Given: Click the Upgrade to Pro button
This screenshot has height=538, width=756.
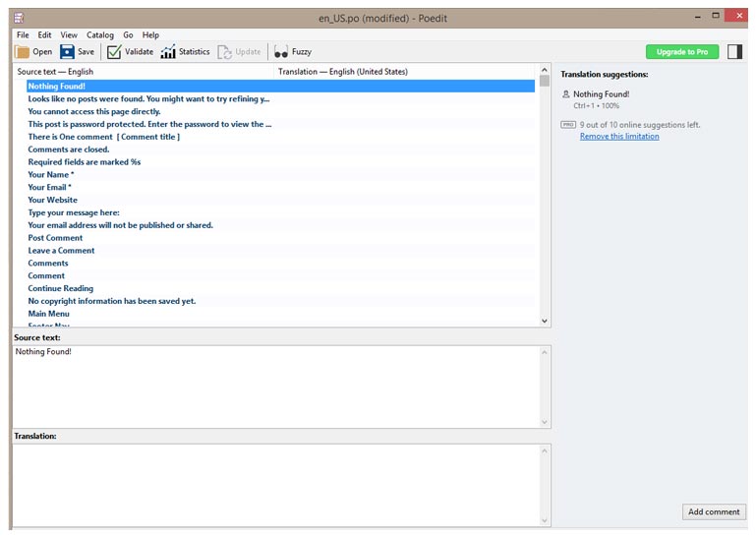Looking at the screenshot, I should pos(681,52).
